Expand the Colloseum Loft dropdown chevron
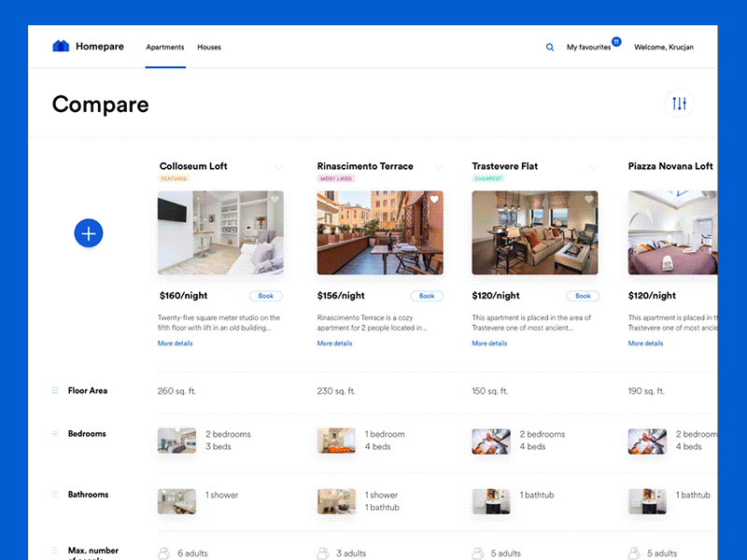This screenshot has height=560, width=747. coord(279,166)
